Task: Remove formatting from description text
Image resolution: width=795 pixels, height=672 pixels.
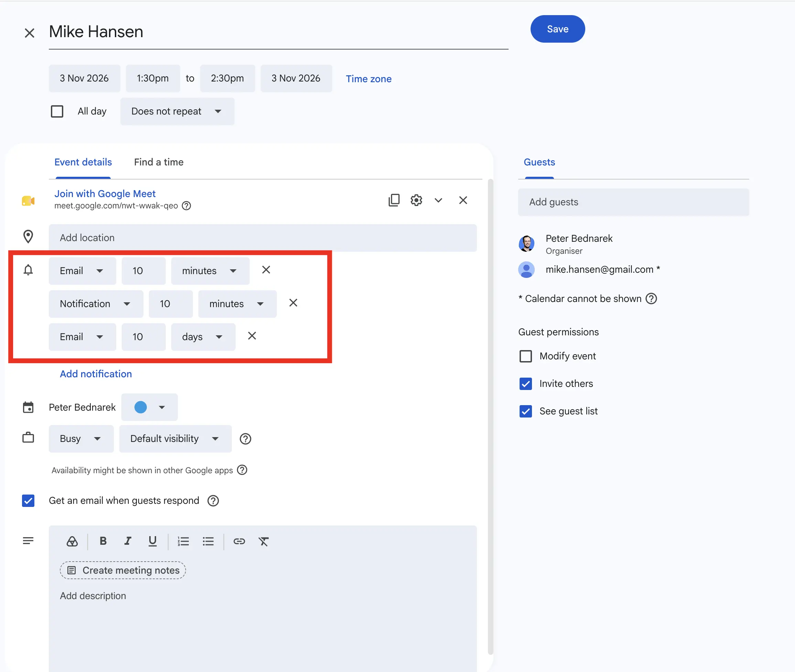Action: point(264,541)
